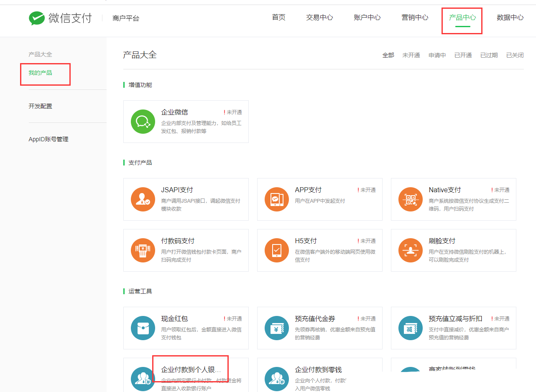The image size is (536, 392).
Task: Click the 运营工具 section heading
Action: pos(140,291)
